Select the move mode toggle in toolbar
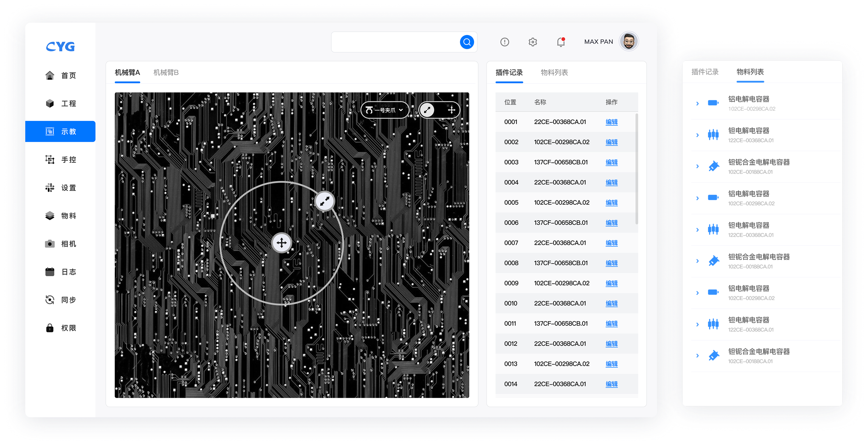868x445 pixels. (x=451, y=110)
